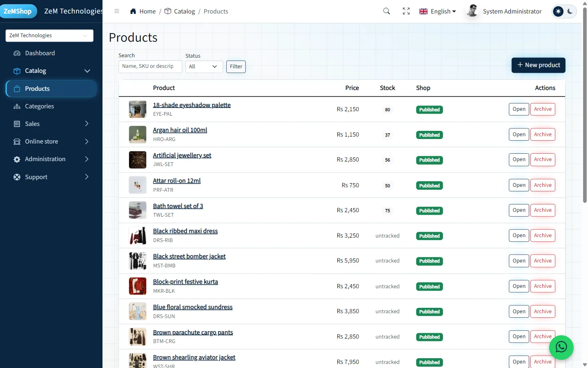This screenshot has width=588, height=368.
Task: Open the search magnifier icon in header
Action: (387, 11)
